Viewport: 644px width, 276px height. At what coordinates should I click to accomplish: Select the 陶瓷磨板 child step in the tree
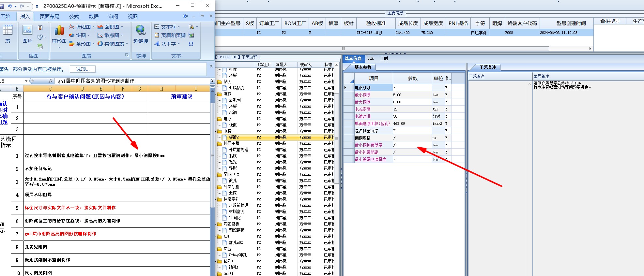pos(237,230)
